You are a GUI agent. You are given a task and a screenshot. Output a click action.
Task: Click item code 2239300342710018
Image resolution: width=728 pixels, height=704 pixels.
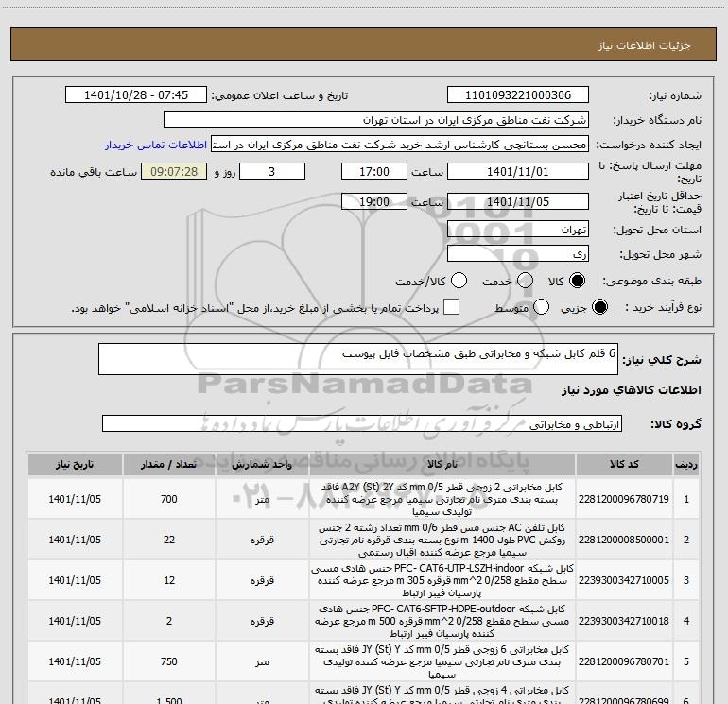pos(624,621)
